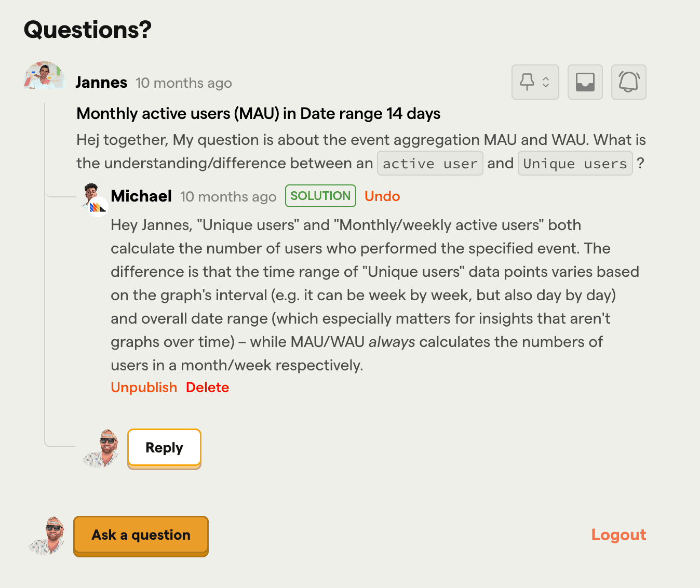Image resolution: width=700 pixels, height=588 pixels.
Task: Click the 'active user' code snippet
Action: pyautogui.click(x=430, y=164)
